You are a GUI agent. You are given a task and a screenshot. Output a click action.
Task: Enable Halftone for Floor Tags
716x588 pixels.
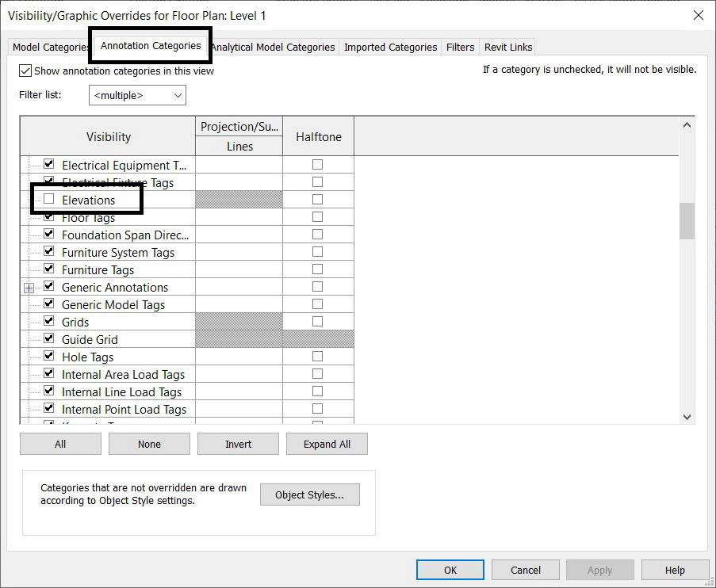317,217
